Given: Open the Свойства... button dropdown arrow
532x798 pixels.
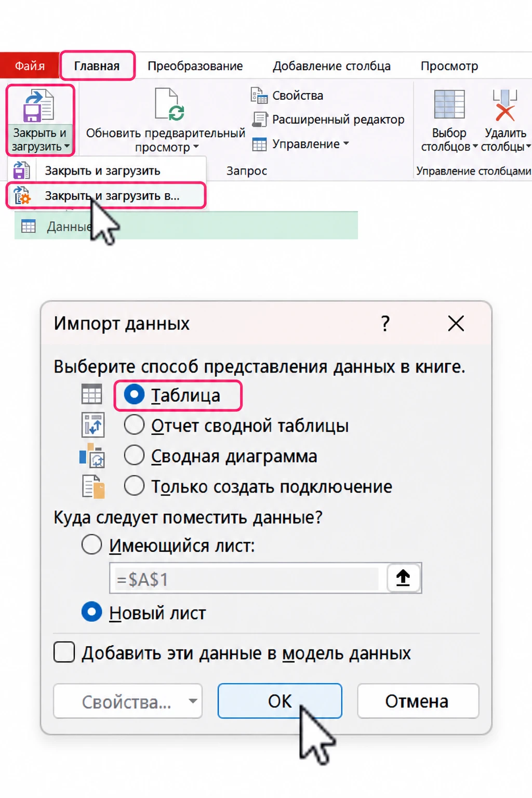Looking at the screenshot, I should coord(193,701).
